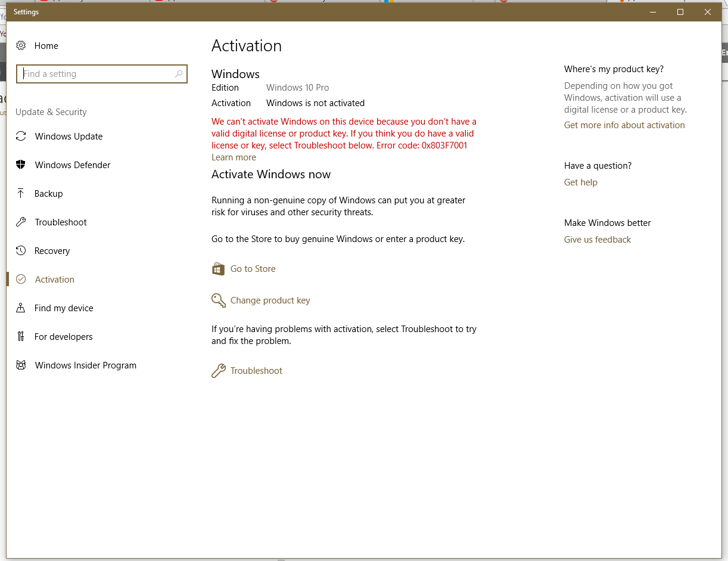Click the Recovery clock icon

coord(21,250)
